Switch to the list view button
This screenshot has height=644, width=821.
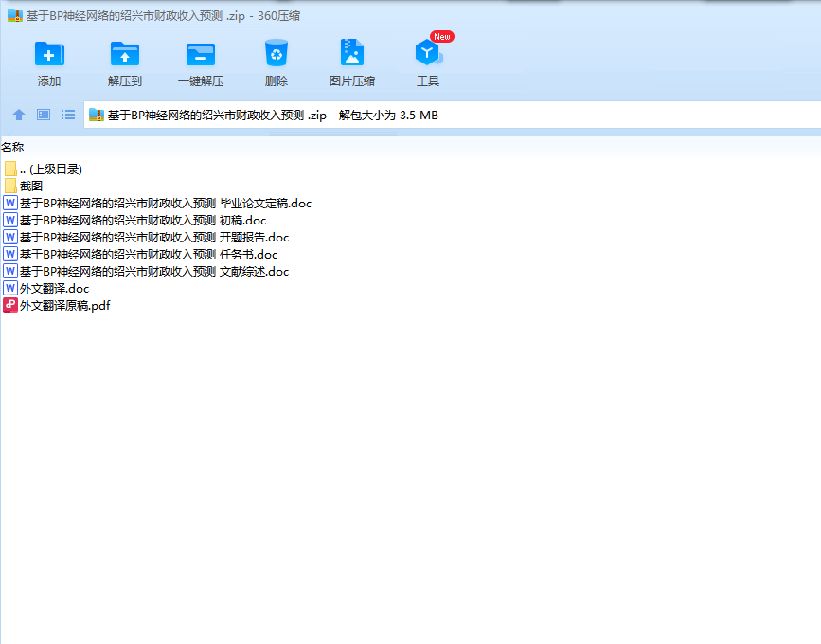coord(68,115)
